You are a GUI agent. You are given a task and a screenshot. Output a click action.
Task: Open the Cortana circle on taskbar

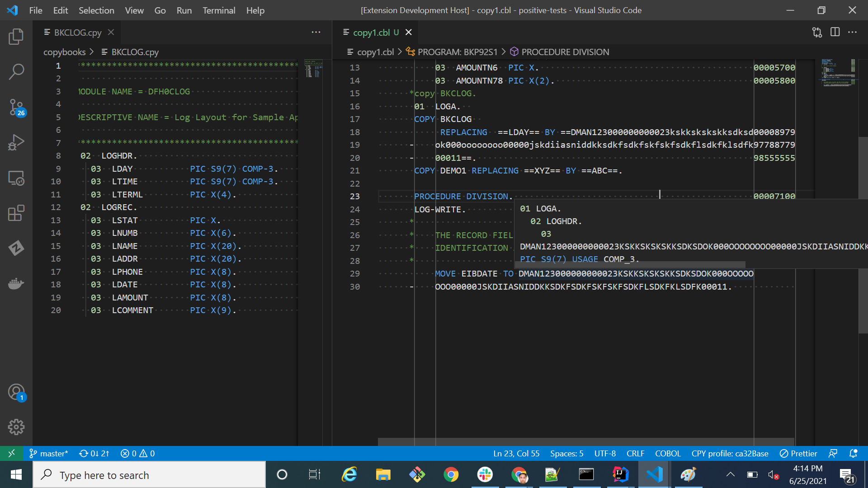[282, 474]
